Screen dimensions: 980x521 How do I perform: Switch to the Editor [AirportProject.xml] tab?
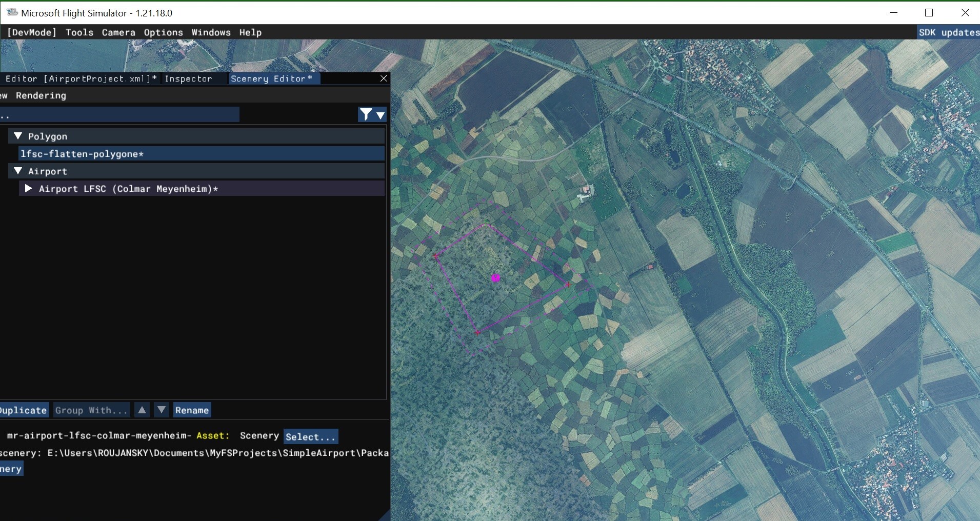pyautogui.click(x=80, y=78)
